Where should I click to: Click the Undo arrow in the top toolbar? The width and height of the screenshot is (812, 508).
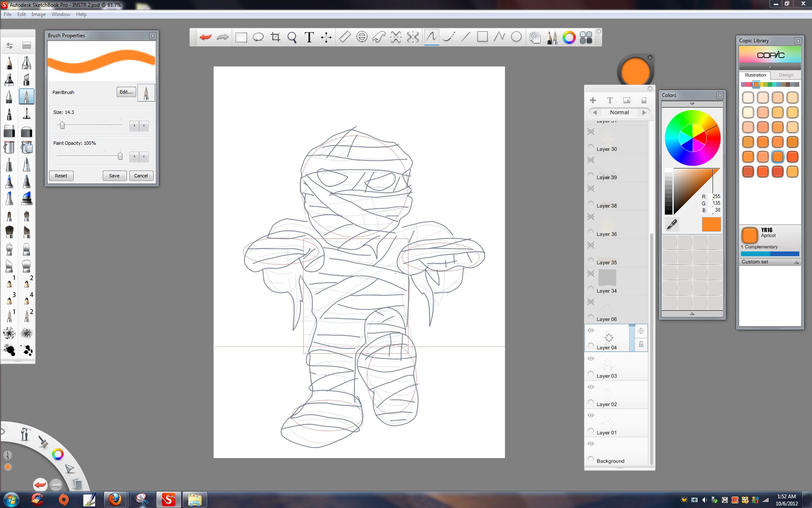coord(206,37)
